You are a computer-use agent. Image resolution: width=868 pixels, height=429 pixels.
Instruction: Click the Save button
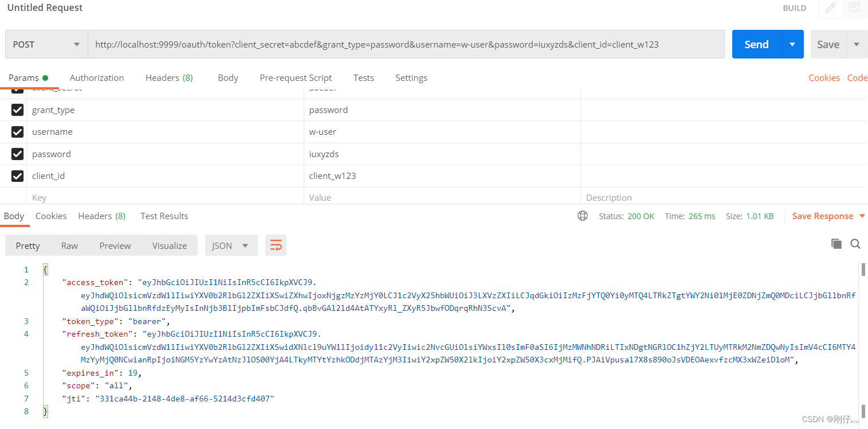coord(828,44)
